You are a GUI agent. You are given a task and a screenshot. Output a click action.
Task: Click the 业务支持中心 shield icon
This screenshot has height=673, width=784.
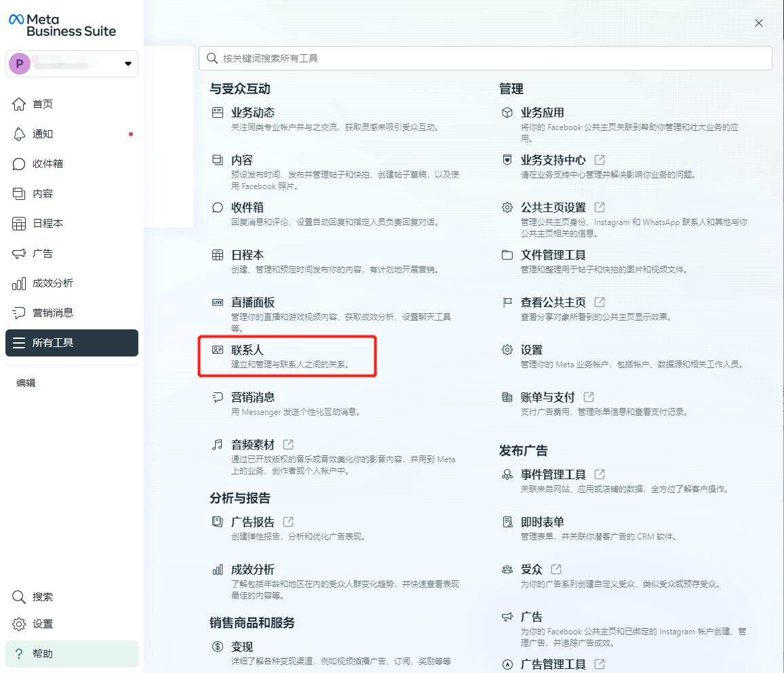coord(507,160)
